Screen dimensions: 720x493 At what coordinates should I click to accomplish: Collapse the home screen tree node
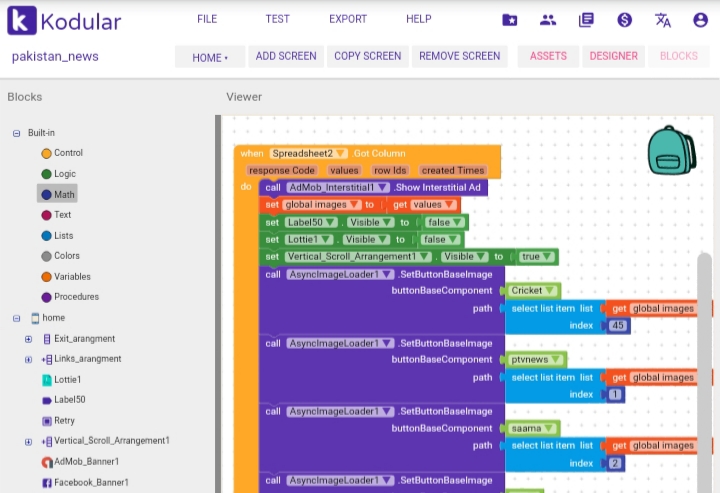[x=17, y=318]
